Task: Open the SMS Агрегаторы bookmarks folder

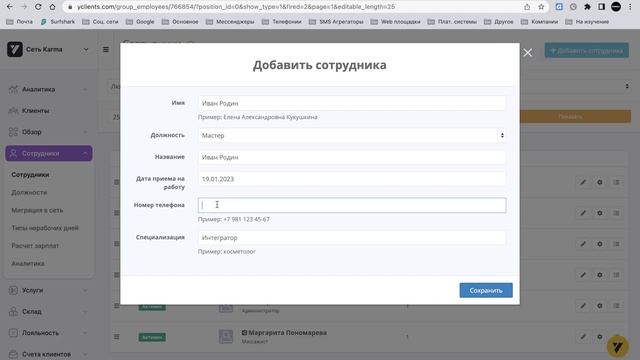Action: pyautogui.click(x=336, y=22)
